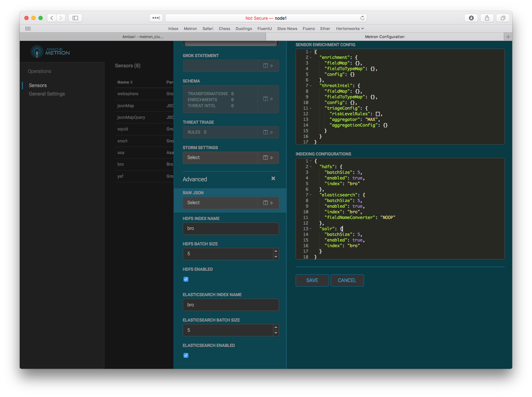Open the Duolingo bookmark
Viewport: 532px width, 397px height.
[x=244, y=29]
